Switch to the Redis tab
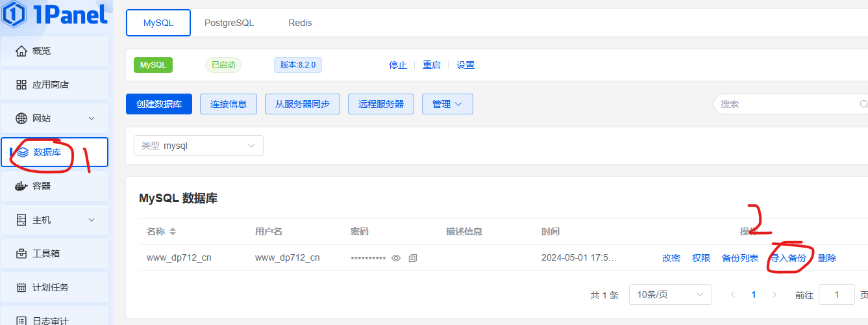868x325 pixels. [300, 23]
